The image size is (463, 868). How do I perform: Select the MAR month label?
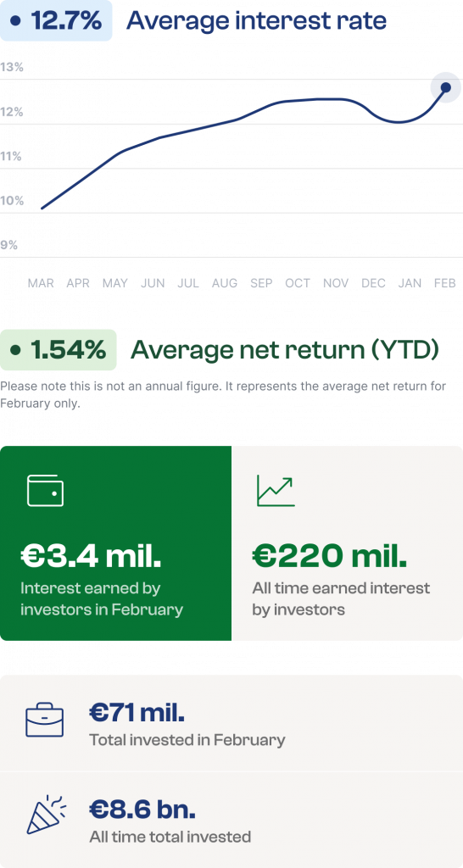[41, 283]
